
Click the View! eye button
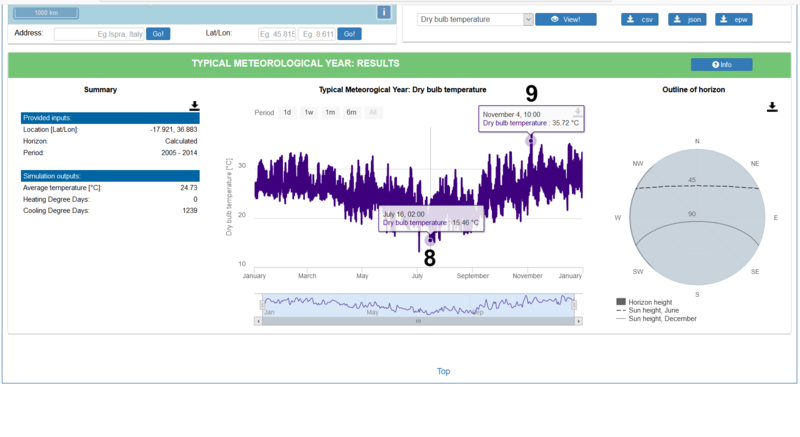coord(565,19)
